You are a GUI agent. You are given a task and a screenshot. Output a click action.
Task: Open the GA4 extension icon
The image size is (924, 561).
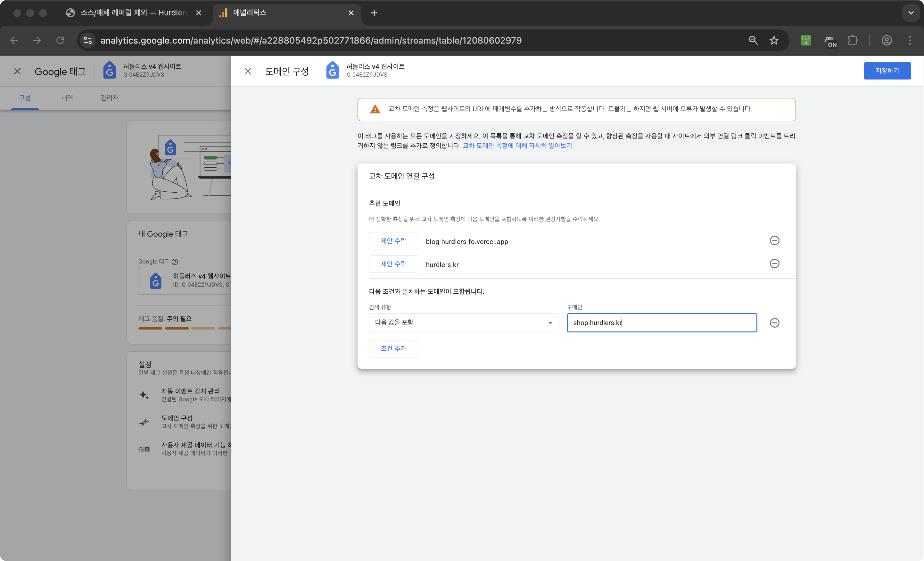tap(806, 40)
